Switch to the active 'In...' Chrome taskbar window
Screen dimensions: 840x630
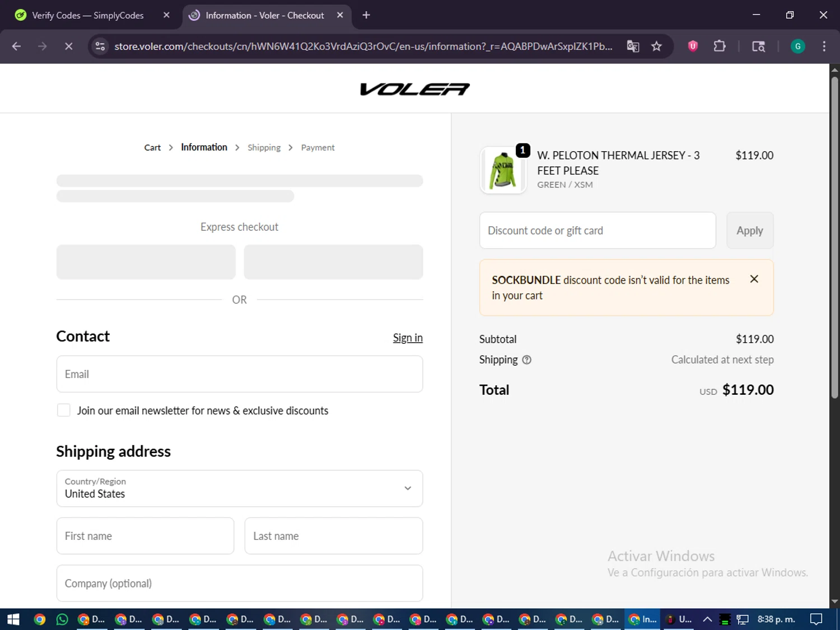pyautogui.click(x=642, y=619)
